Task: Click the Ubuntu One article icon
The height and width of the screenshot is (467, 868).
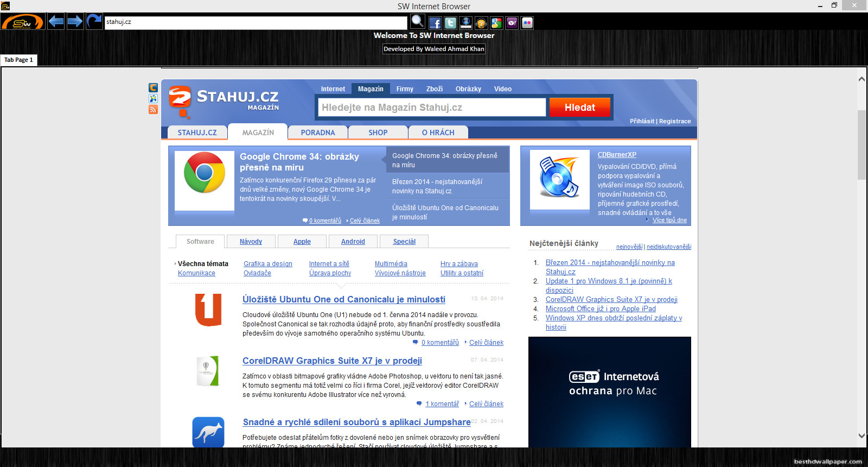Action: 208,310
